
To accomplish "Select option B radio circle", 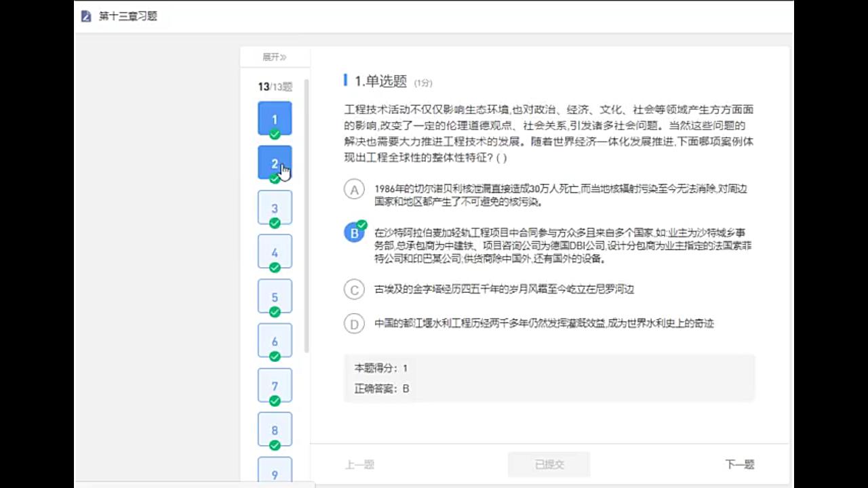I will point(354,233).
